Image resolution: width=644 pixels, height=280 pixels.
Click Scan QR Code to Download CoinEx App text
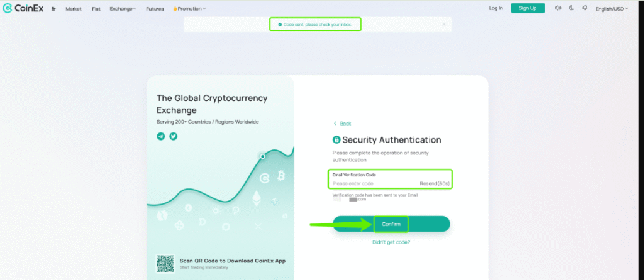point(233,261)
